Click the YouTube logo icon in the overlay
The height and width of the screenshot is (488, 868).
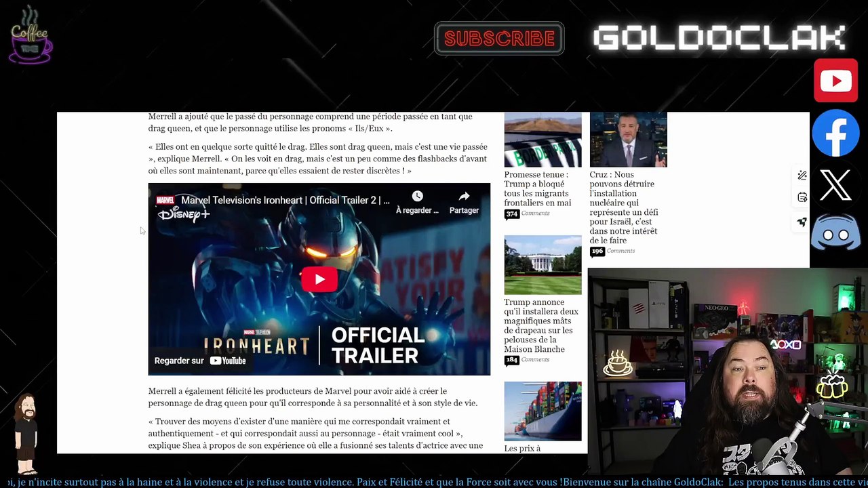pos(835,81)
